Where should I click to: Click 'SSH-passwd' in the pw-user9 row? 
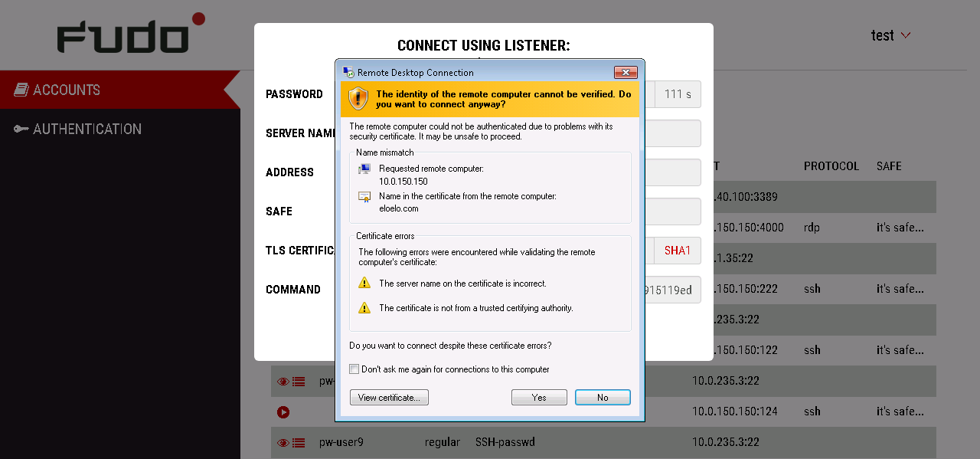pos(505,442)
